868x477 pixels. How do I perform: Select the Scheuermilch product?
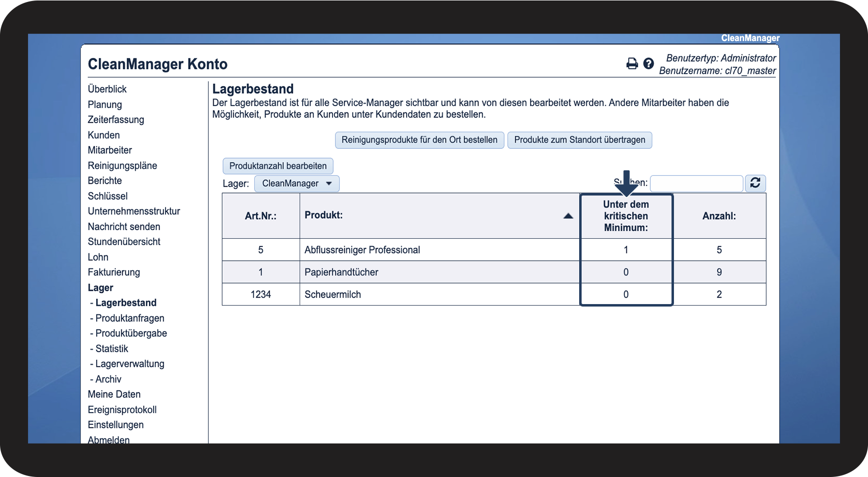point(333,294)
